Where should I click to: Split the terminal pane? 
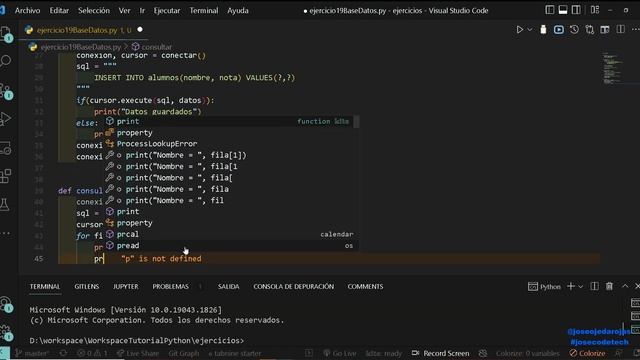(594, 287)
